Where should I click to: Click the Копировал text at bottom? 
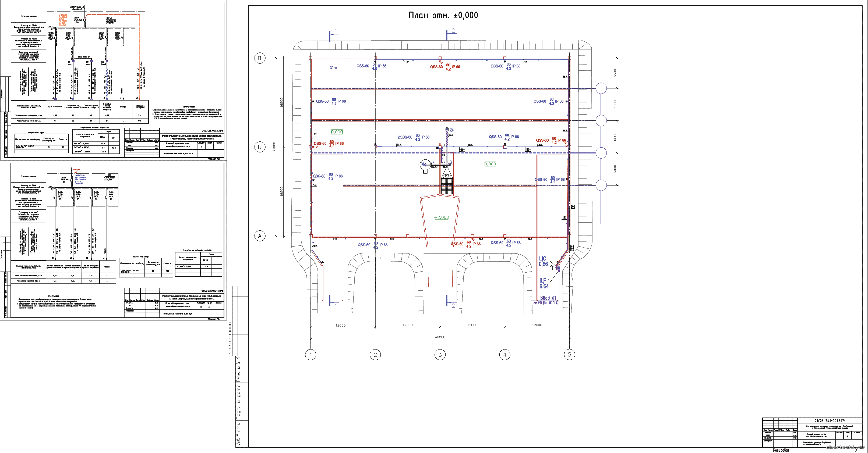click(781, 450)
